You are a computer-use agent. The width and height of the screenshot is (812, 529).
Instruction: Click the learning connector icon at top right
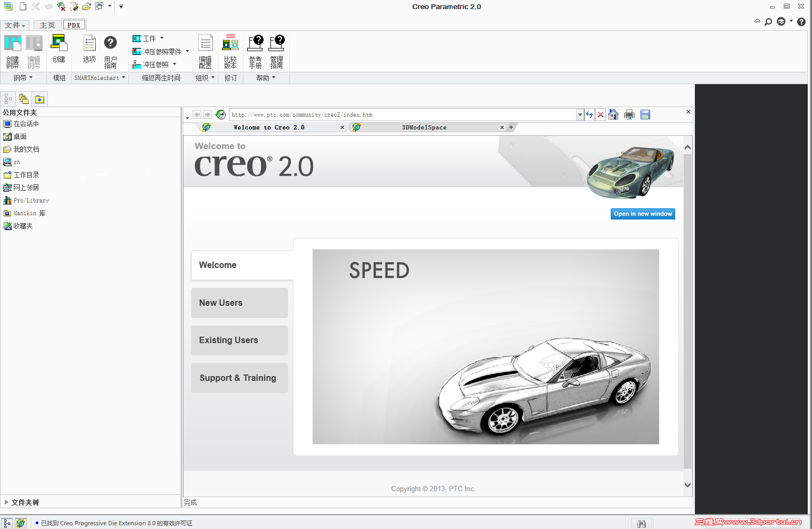click(781, 22)
